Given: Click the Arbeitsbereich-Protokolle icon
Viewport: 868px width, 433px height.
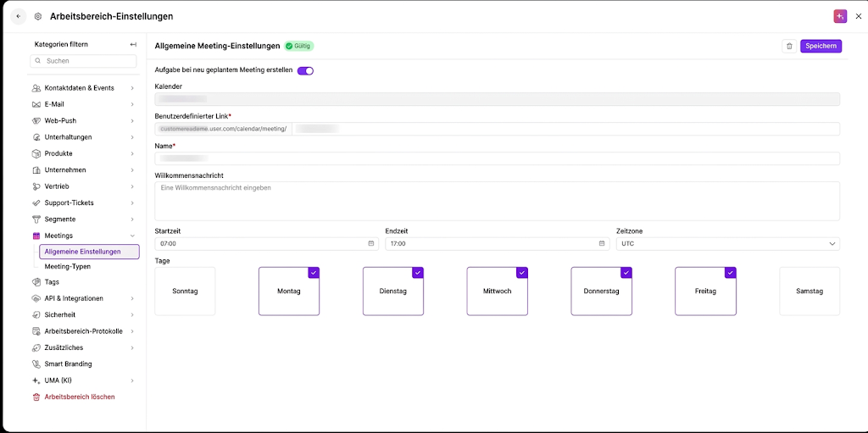Looking at the screenshot, I should pyautogui.click(x=36, y=331).
